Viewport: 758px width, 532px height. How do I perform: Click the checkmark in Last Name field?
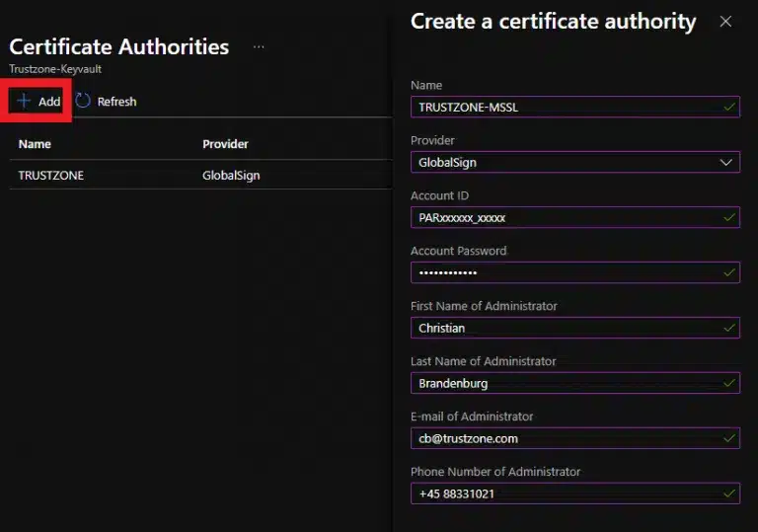click(729, 383)
